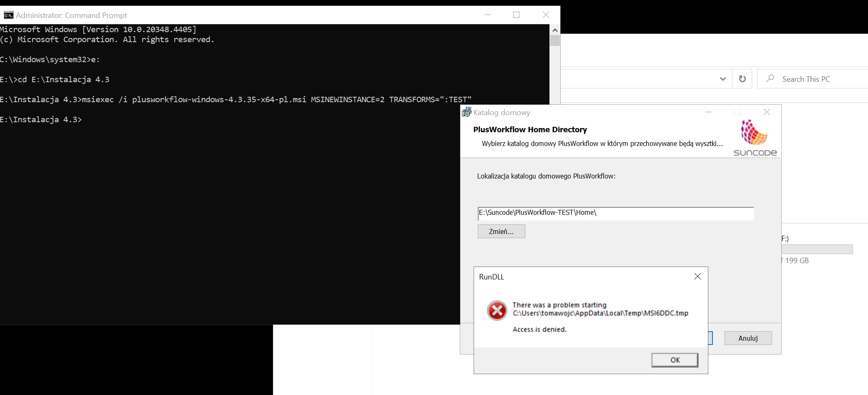Viewport: 868px width, 395px height.
Task: Click the PlusWorkflow home directory path field
Action: tap(615, 213)
